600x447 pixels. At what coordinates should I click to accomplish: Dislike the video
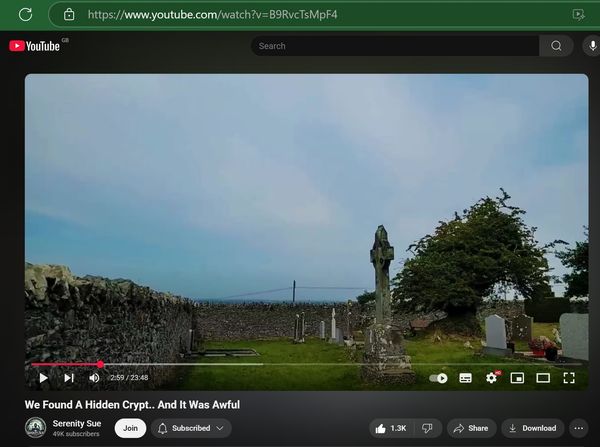pos(428,428)
